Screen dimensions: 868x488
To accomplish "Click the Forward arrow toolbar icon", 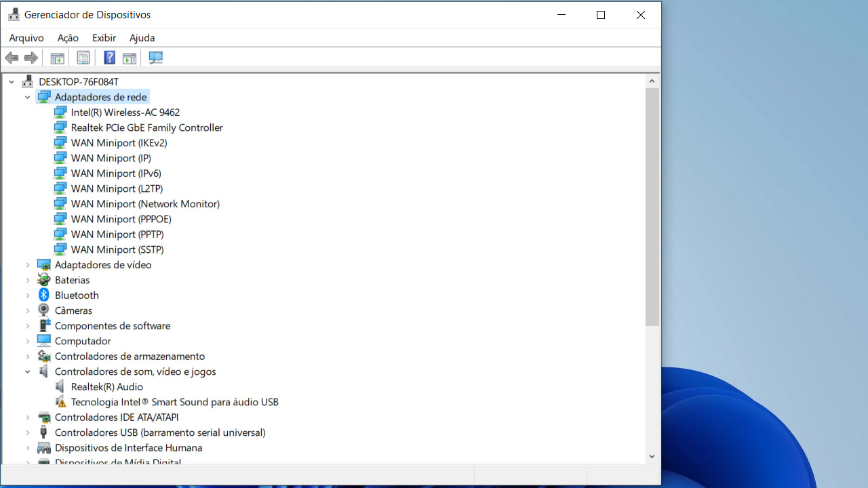I will [x=31, y=58].
